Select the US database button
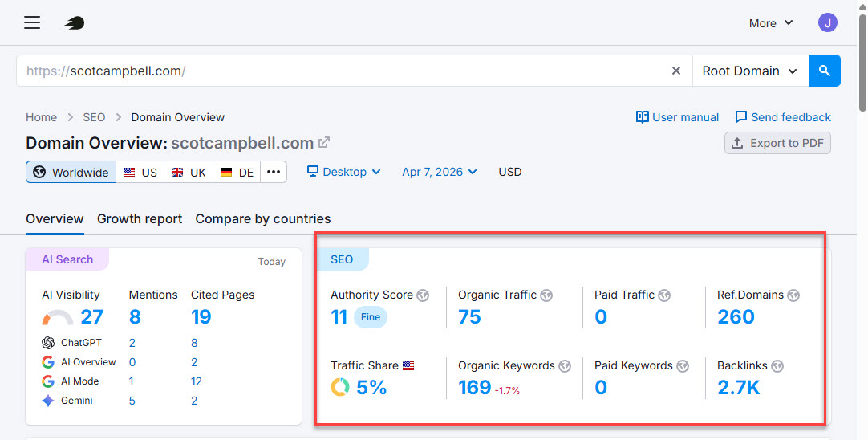 point(140,172)
